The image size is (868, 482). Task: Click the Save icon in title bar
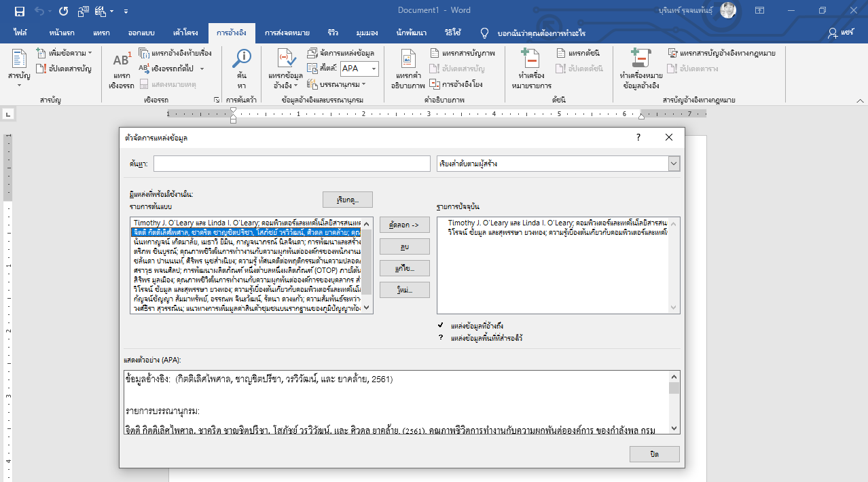coord(19,11)
